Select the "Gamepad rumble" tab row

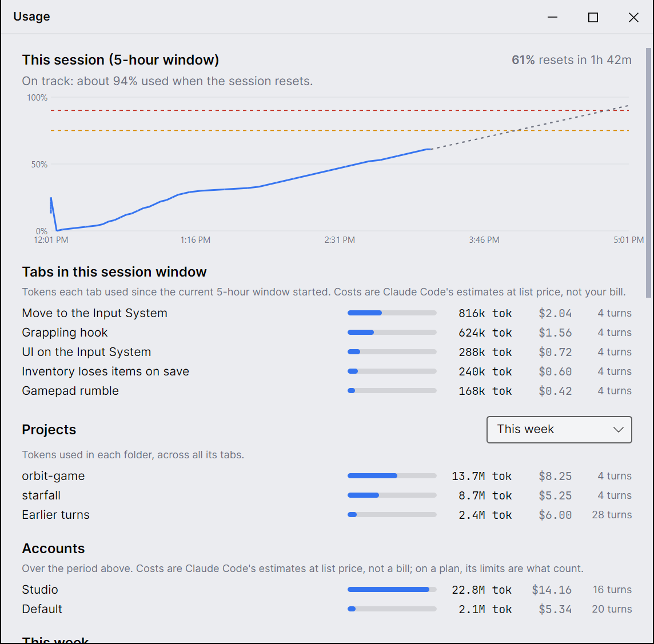pos(326,391)
